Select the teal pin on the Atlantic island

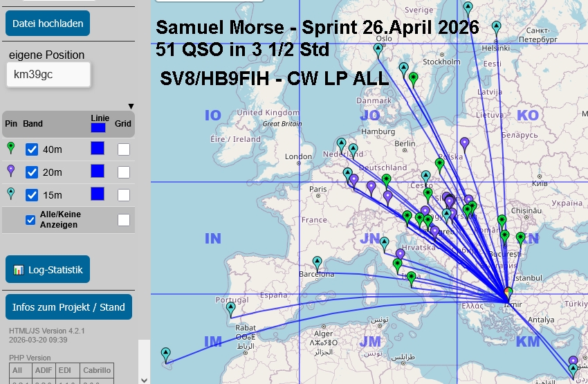click(x=166, y=355)
